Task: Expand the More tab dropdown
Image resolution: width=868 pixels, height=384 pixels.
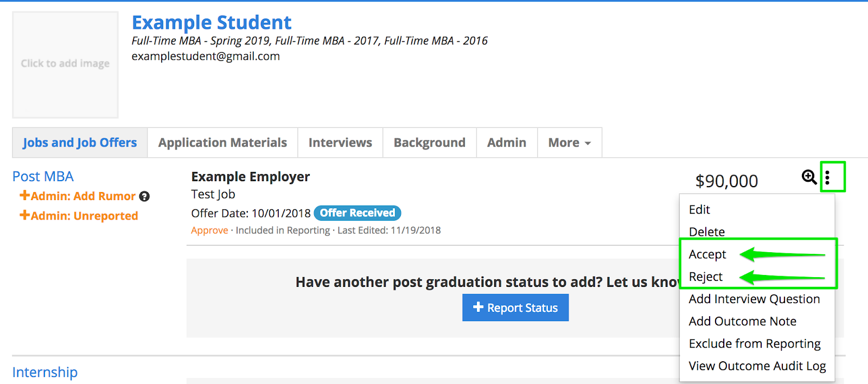Action: click(x=569, y=143)
